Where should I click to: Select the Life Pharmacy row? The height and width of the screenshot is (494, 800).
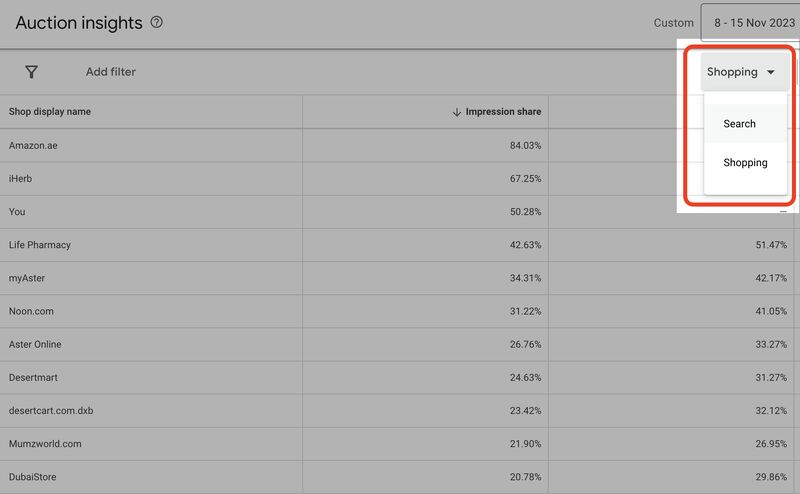[400, 245]
